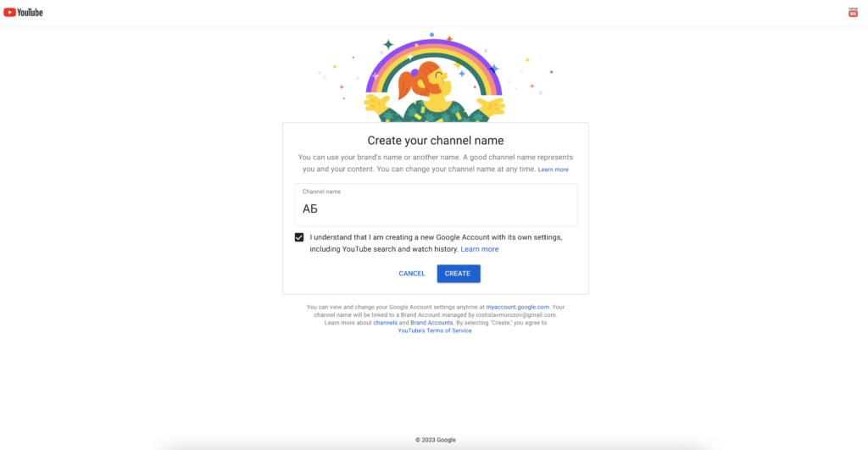This screenshot has width=868, height=450.
Task: Open Learn more link after watch history
Action: 480,249
